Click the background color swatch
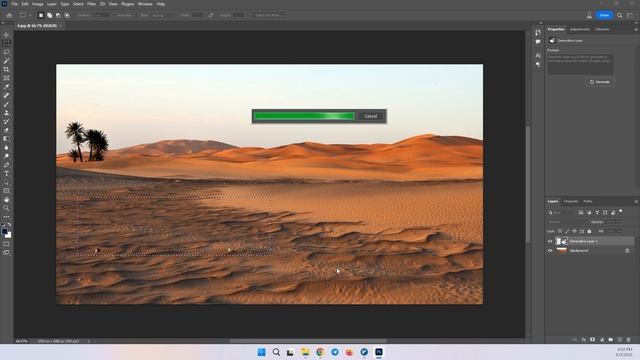The height and width of the screenshot is (360, 640). coord(9,236)
